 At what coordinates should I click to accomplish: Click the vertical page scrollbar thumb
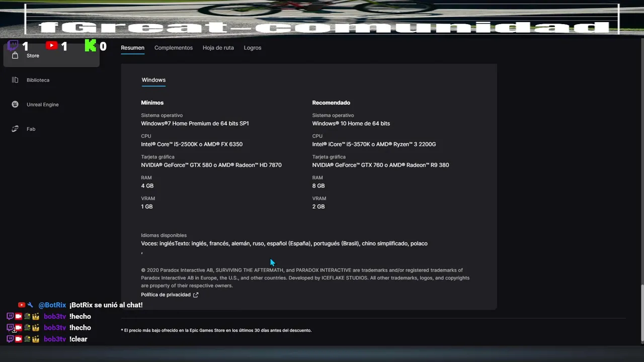pos(641,314)
